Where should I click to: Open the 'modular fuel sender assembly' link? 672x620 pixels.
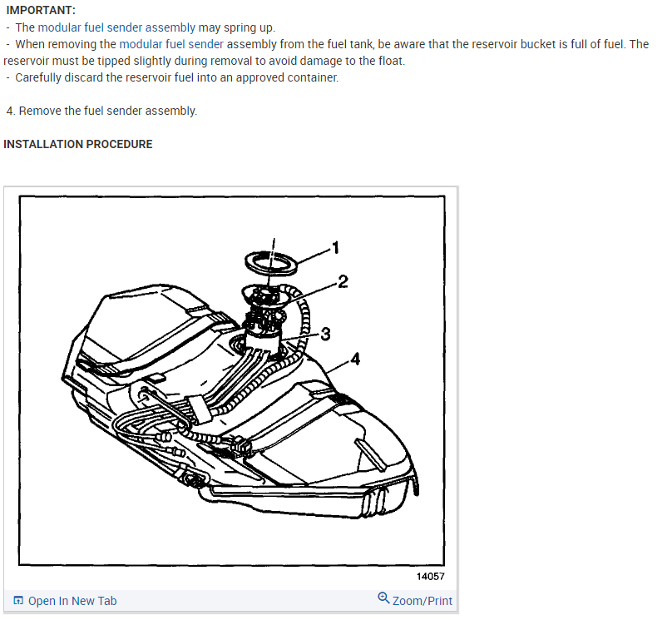(116, 27)
